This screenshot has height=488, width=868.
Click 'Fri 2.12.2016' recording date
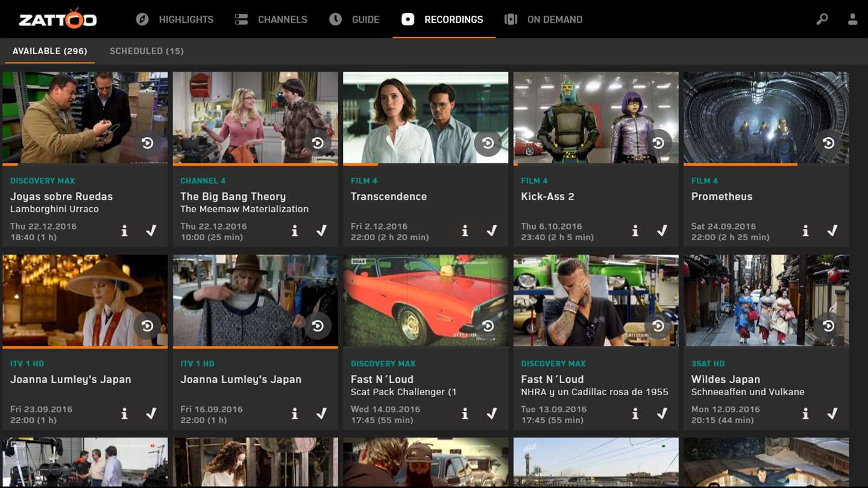coord(379,227)
